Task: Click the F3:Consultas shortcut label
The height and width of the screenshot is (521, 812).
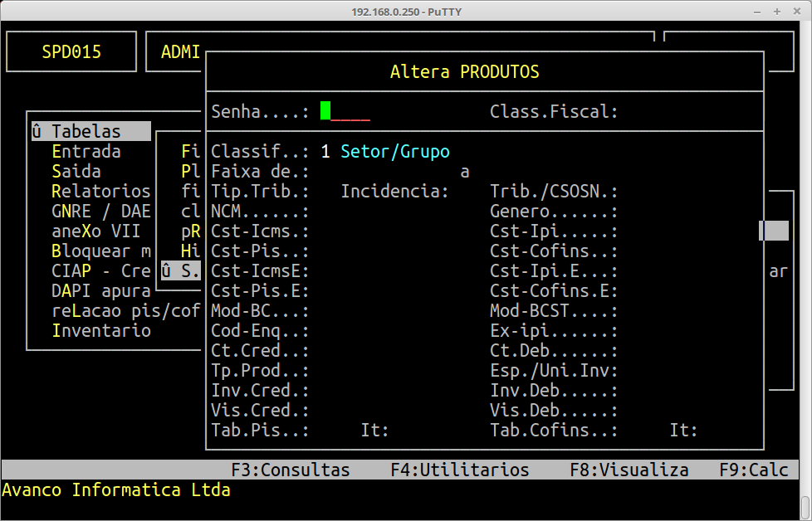Action: pos(291,470)
